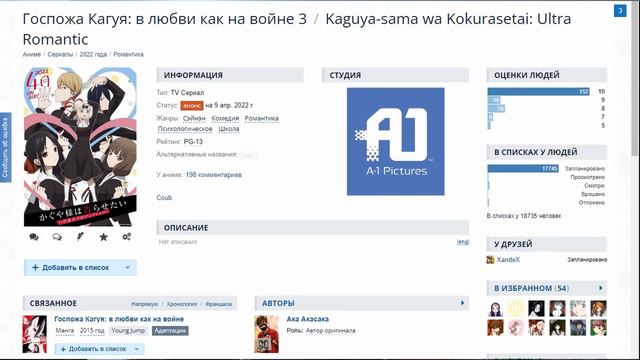
Task: Open the comments speech bubble icon under poster
Action: pyautogui.click(x=34, y=237)
